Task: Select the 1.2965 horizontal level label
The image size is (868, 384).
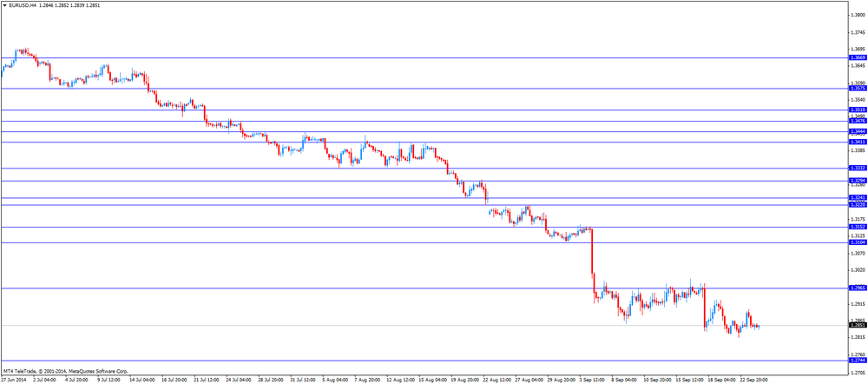Action: 858,288
